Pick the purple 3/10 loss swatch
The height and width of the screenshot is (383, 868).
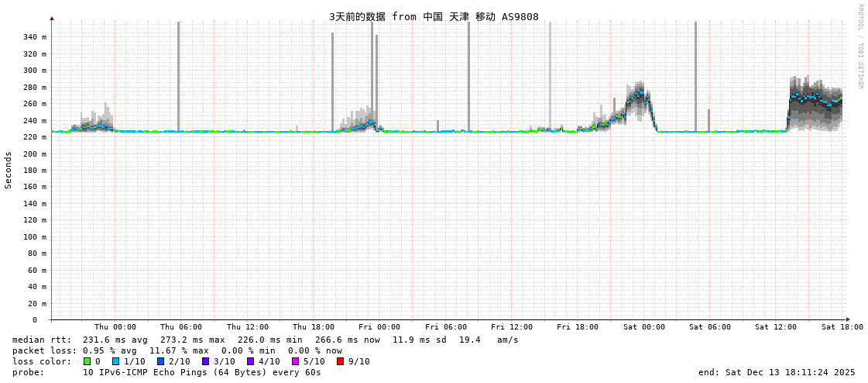(x=205, y=361)
